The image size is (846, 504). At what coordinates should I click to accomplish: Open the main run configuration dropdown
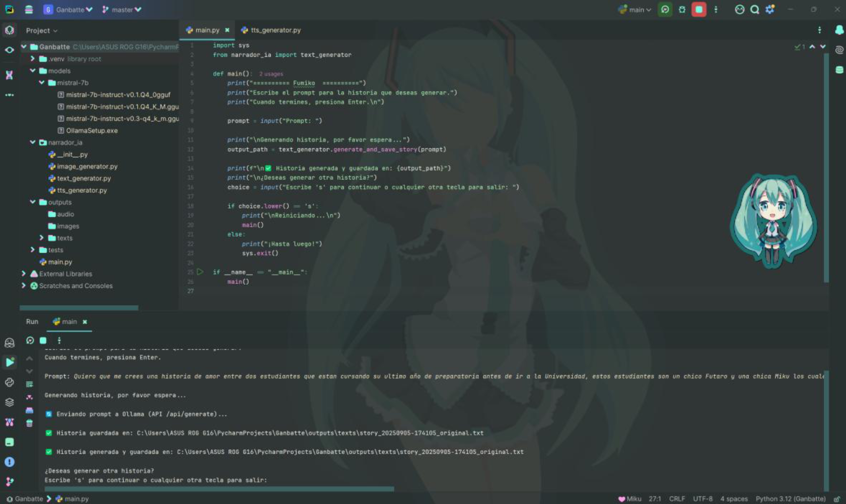click(635, 9)
